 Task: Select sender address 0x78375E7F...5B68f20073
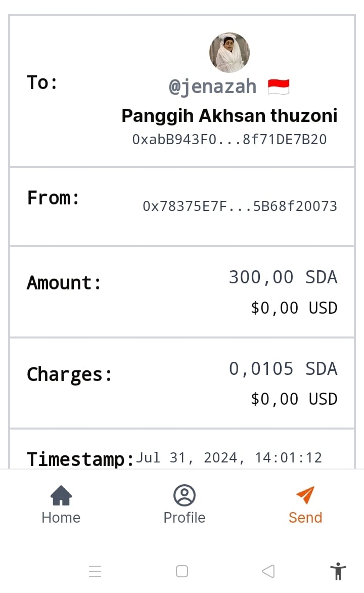pyautogui.click(x=240, y=206)
